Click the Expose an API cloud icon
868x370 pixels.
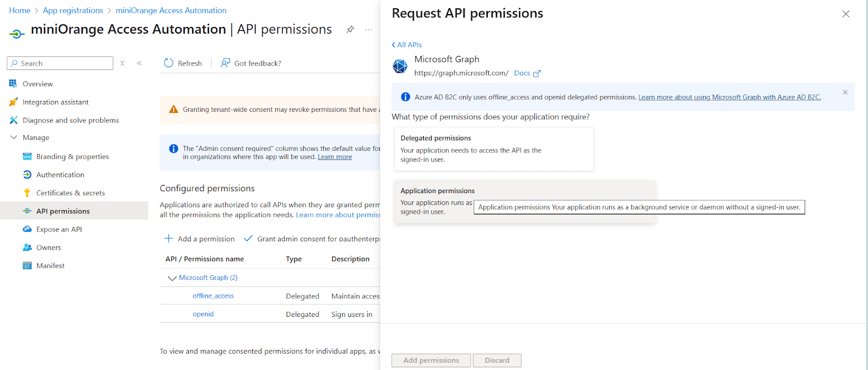[x=27, y=229]
